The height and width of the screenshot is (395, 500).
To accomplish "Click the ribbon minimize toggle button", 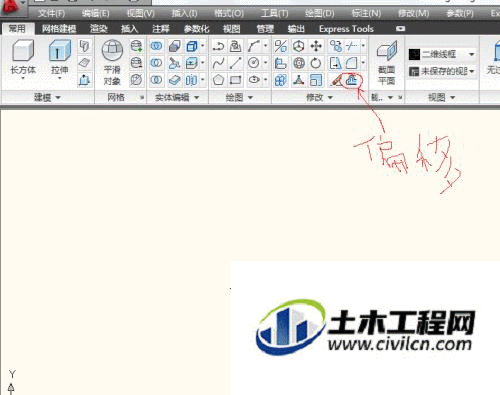I will 400,29.
